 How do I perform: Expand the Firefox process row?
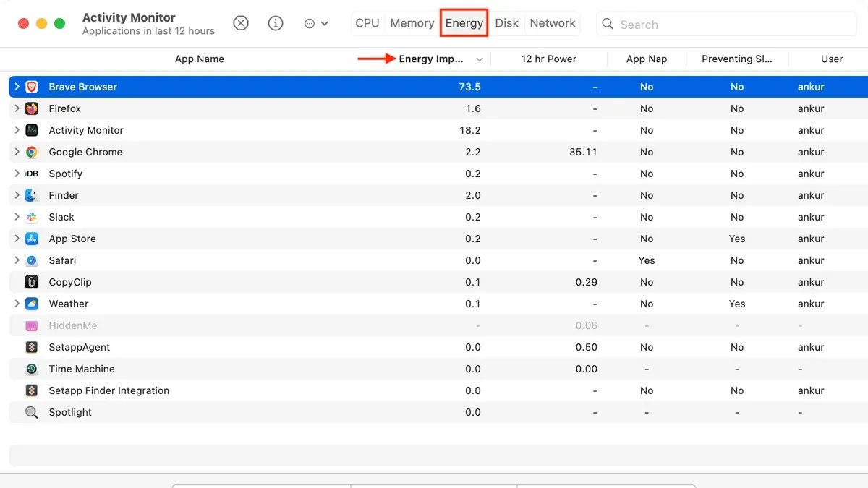click(17, 108)
